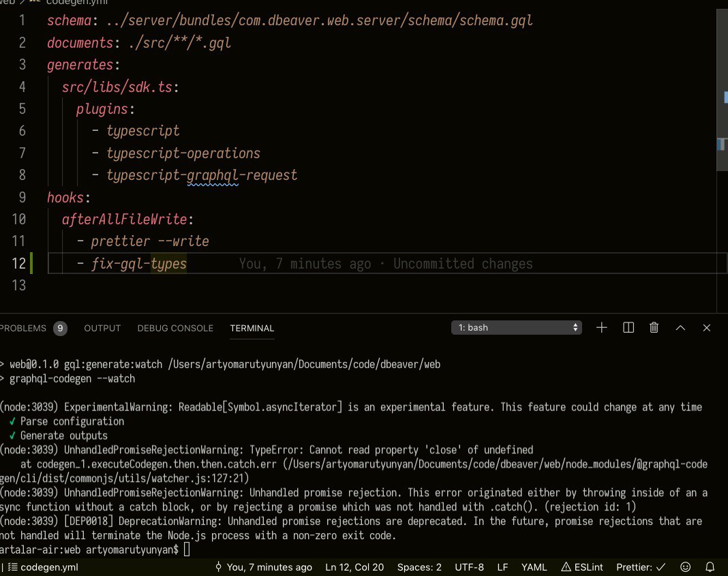The height and width of the screenshot is (576, 728).
Task: Open notifications bell in status bar
Action: coord(710,566)
